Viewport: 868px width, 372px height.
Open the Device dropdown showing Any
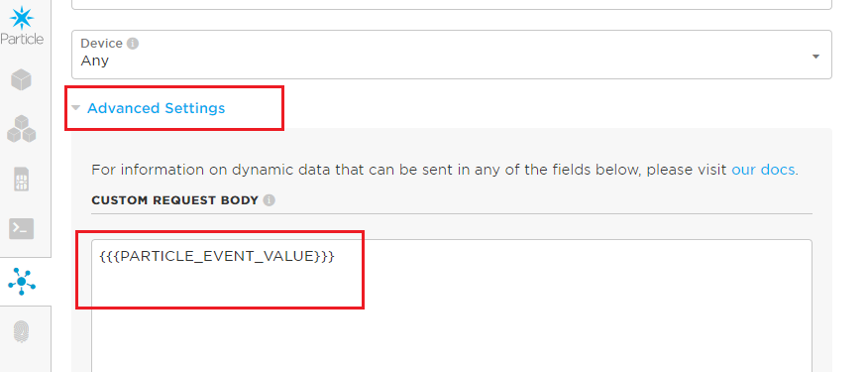(451, 55)
